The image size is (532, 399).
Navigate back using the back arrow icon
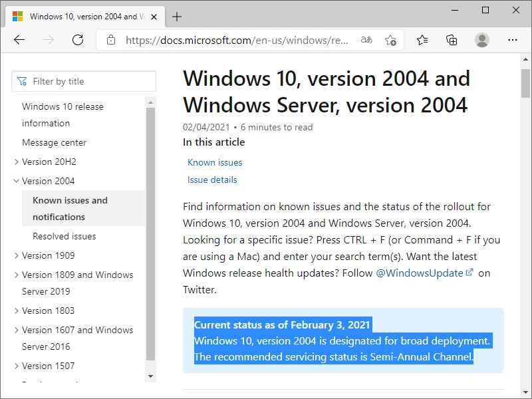(x=19, y=40)
